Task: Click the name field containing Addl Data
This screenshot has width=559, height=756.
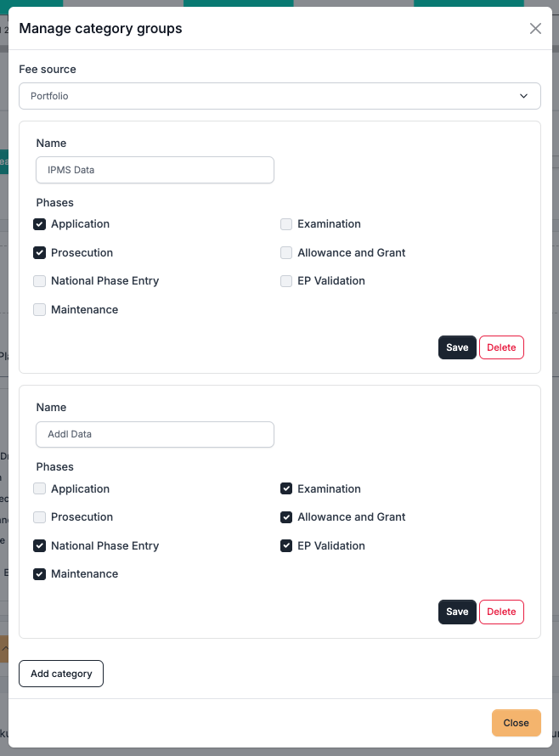Action: (x=155, y=434)
